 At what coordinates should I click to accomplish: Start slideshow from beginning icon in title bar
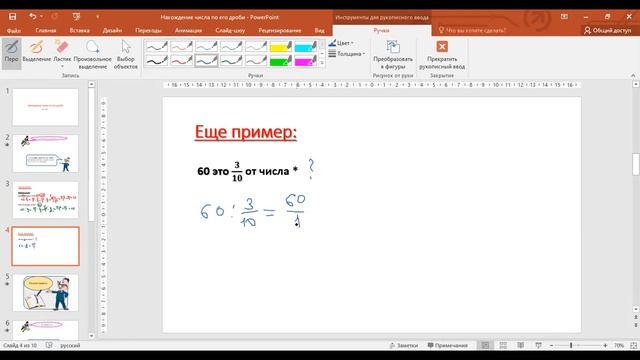(x=76, y=17)
